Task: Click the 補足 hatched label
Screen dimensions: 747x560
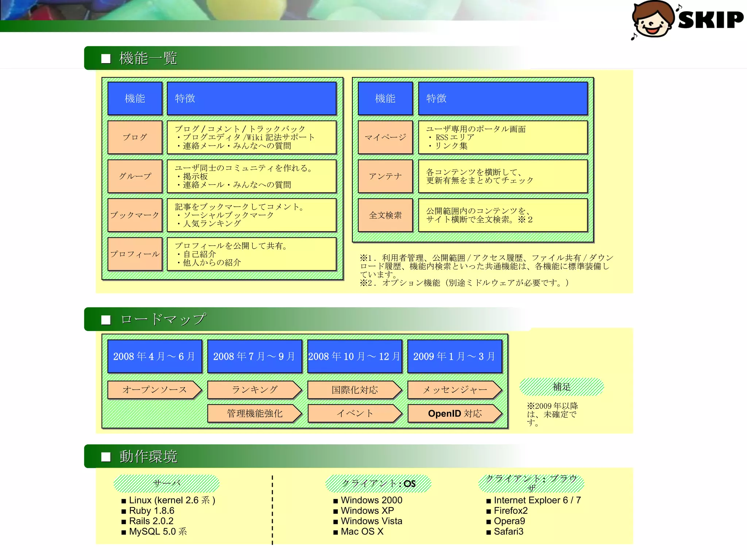Action: coord(561,387)
